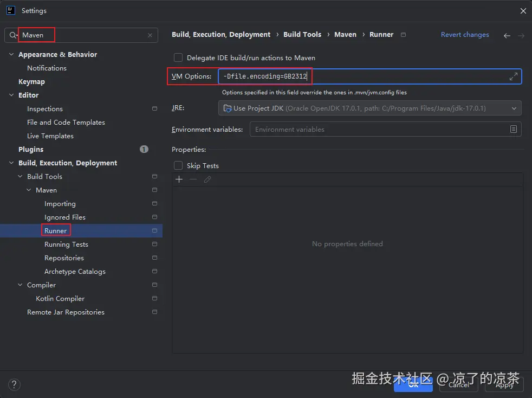
Task: Go forward with the right arrow
Action: 521,36
